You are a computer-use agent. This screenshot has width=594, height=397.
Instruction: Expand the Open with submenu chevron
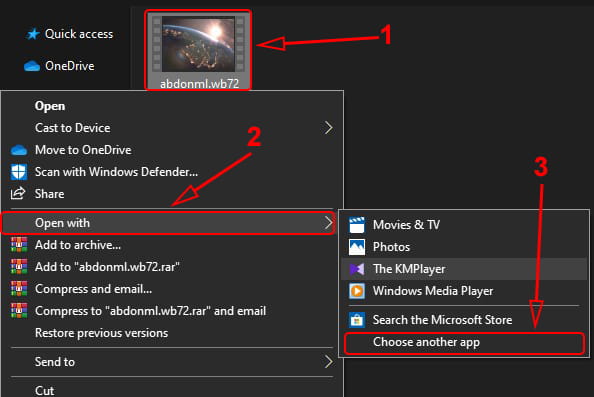click(328, 223)
